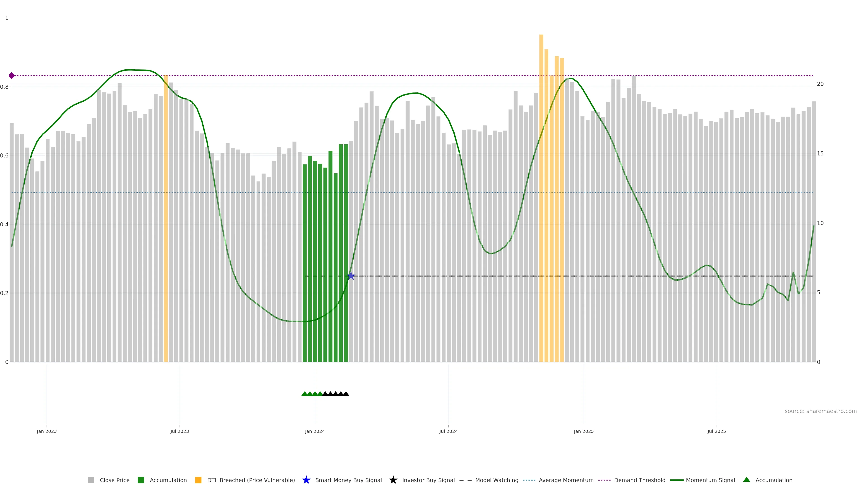Image resolution: width=868 pixels, height=488 pixels.
Task: Click the purple diamond Demand Threshold marker
Action: [12, 75]
